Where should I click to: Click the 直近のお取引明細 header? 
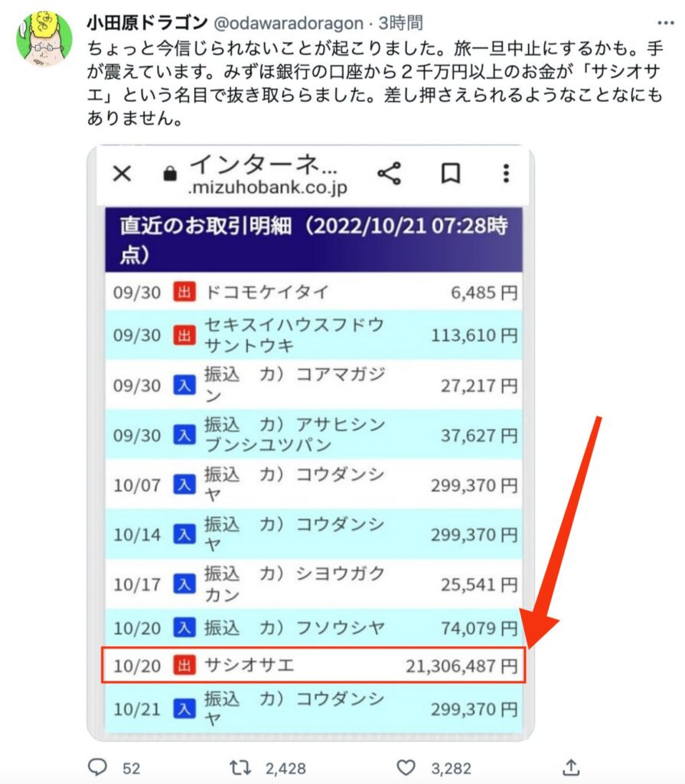(314, 240)
